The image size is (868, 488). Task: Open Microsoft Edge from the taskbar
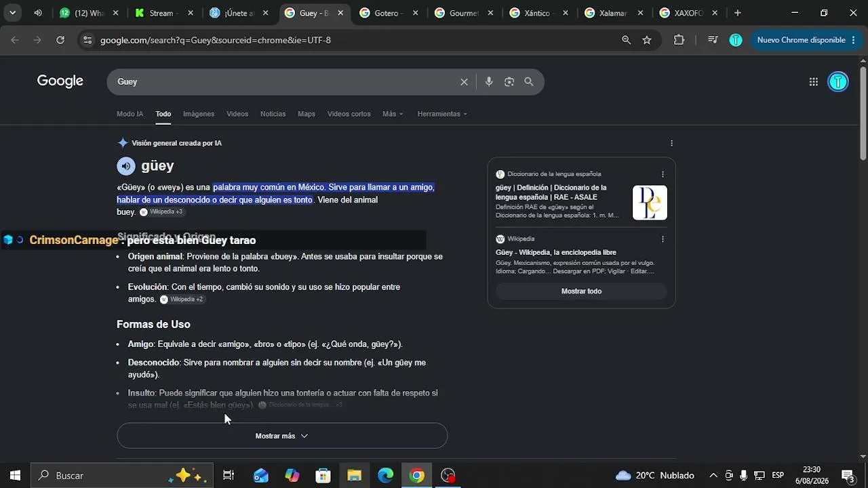(386, 476)
